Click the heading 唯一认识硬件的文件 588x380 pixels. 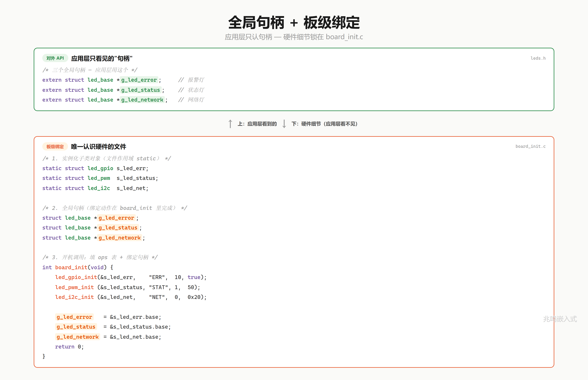click(x=98, y=147)
